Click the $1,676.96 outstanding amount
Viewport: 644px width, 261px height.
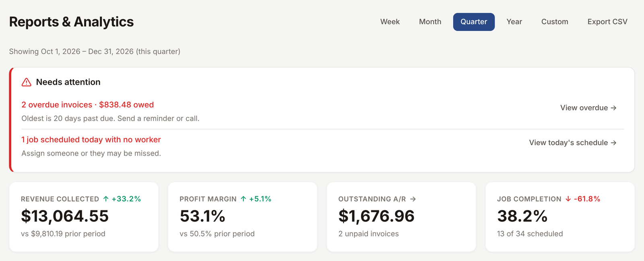coord(376,216)
